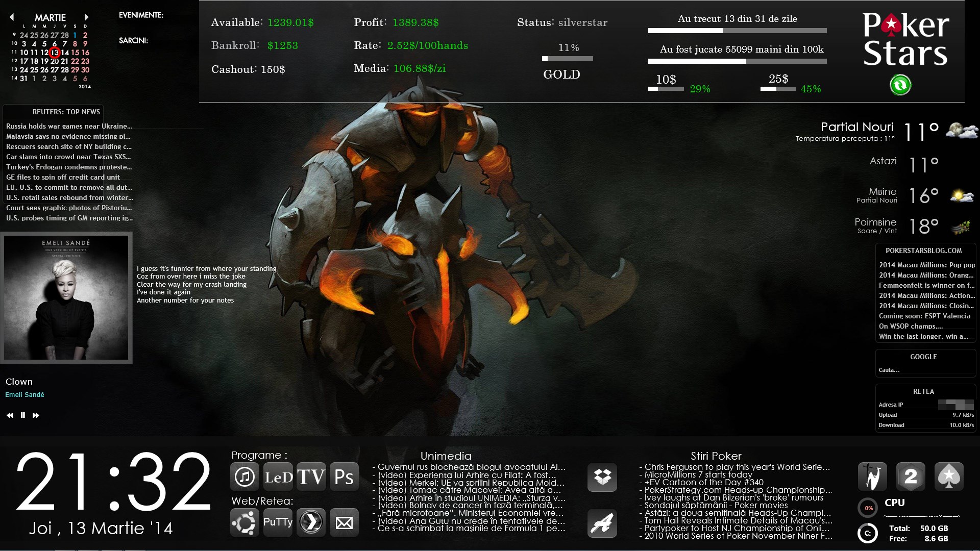Click the Poimâine forecast weather icon
This screenshot has height=551, width=980.
click(962, 227)
